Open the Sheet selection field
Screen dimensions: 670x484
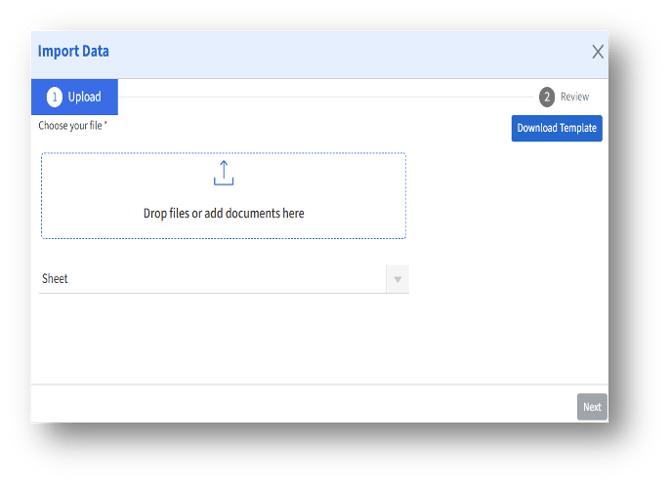pos(212,279)
